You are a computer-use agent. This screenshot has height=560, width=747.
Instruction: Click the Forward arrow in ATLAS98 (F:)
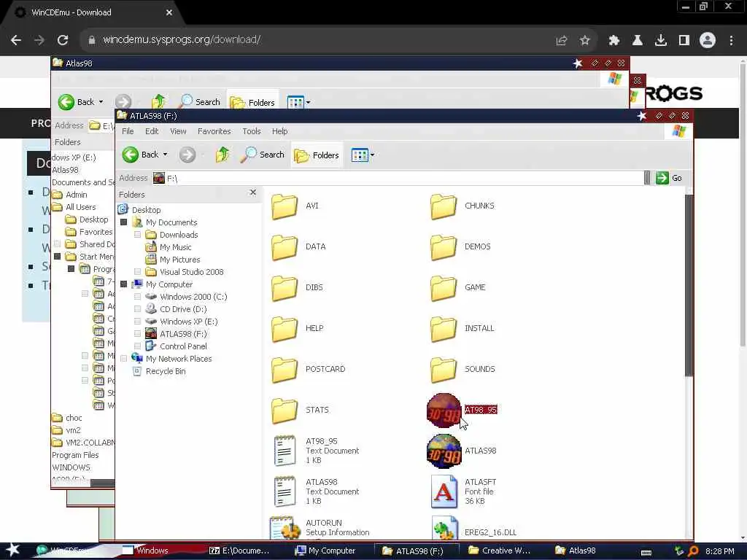point(187,155)
